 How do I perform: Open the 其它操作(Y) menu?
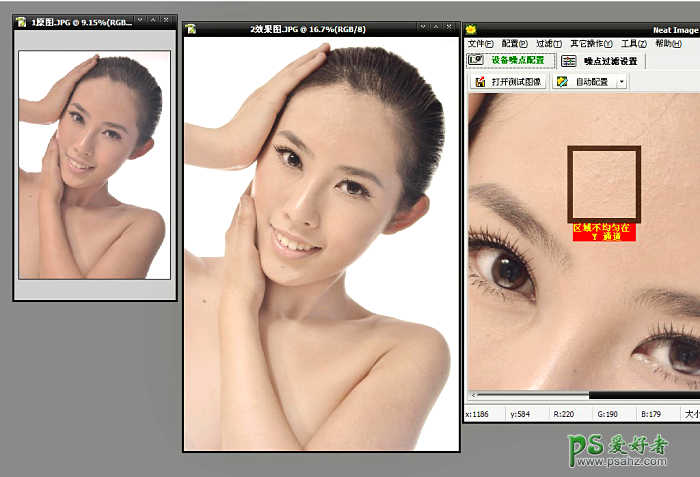(x=591, y=44)
